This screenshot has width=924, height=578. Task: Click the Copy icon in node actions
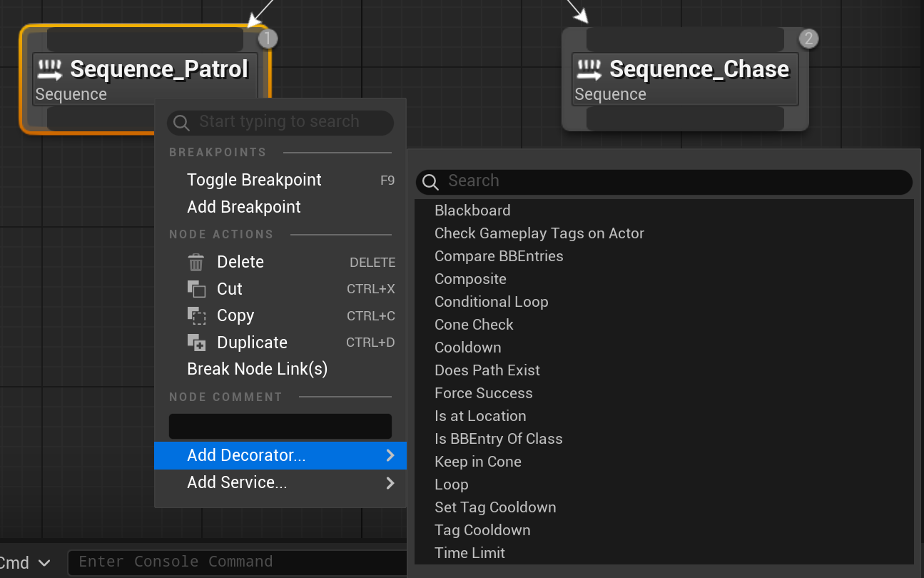click(196, 316)
